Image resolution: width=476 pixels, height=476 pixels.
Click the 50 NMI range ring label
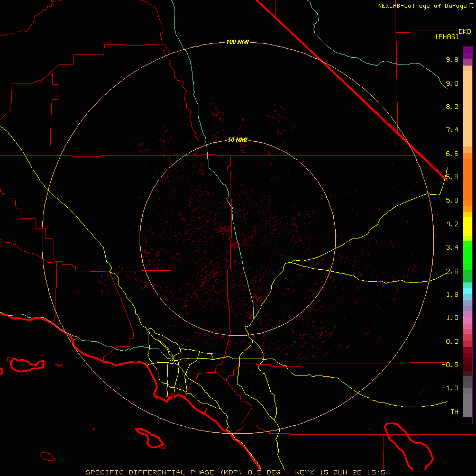[x=237, y=140]
